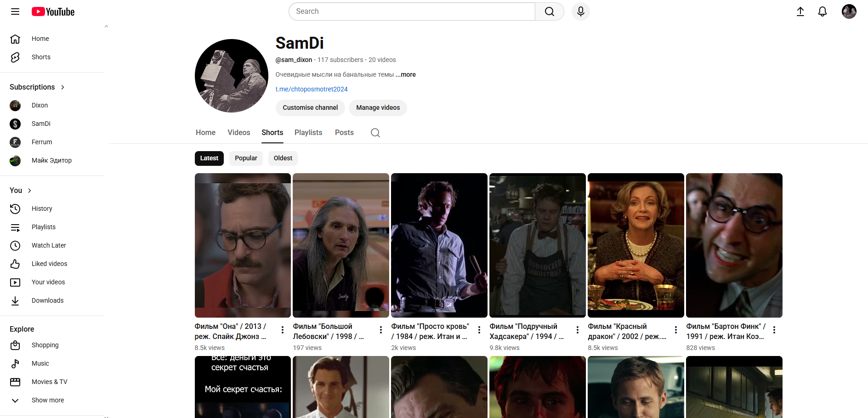868x418 pixels.
Task: Click the "828 views" count
Action: pyautogui.click(x=701, y=348)
